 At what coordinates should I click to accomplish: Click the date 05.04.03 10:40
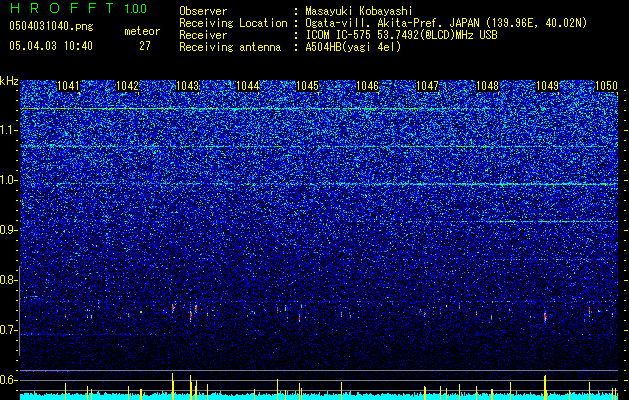pyautogui.click(x=51, y=46)
